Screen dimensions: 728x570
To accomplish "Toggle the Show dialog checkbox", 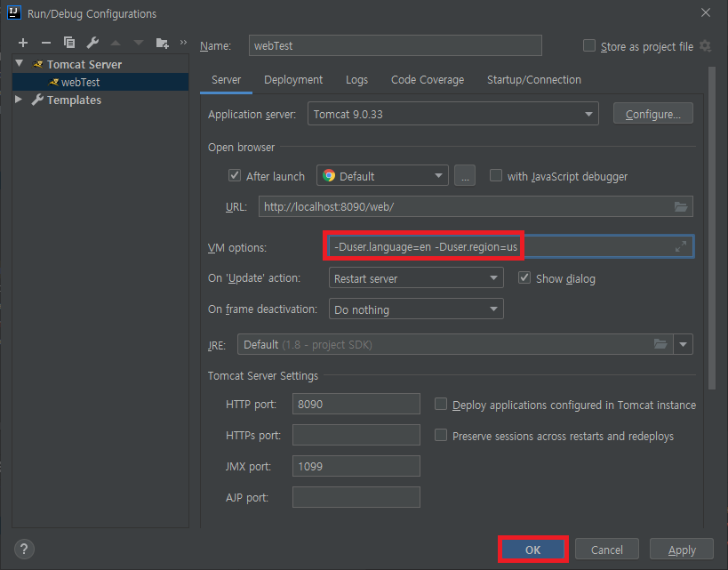I will tap(524, 277).
